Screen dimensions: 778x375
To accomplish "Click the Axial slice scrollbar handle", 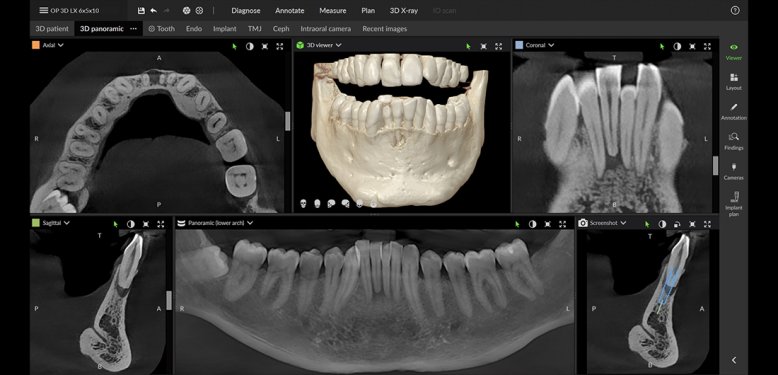I will pos(288,122).
